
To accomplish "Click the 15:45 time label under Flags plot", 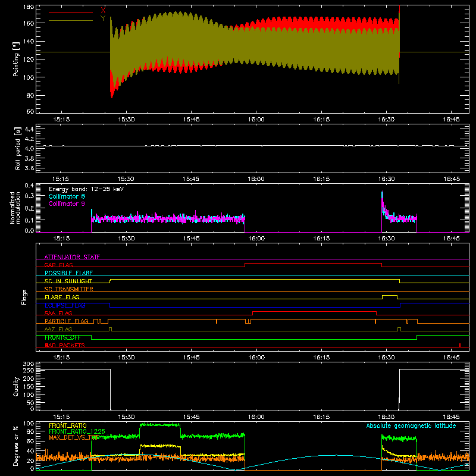I will (191, 358).
